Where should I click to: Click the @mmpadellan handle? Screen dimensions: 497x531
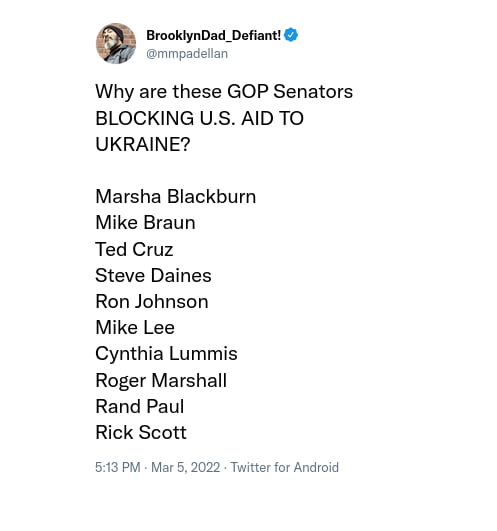click(187, 54)
